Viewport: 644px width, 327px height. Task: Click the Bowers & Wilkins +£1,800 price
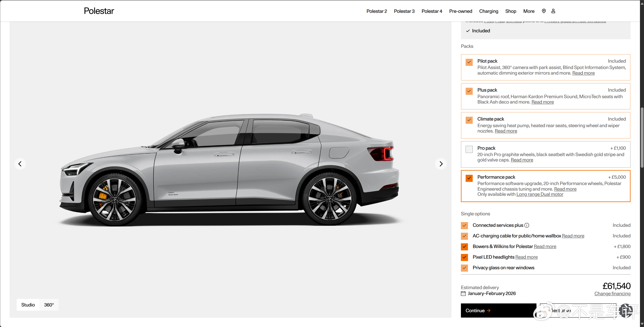(x=622, y=247)
